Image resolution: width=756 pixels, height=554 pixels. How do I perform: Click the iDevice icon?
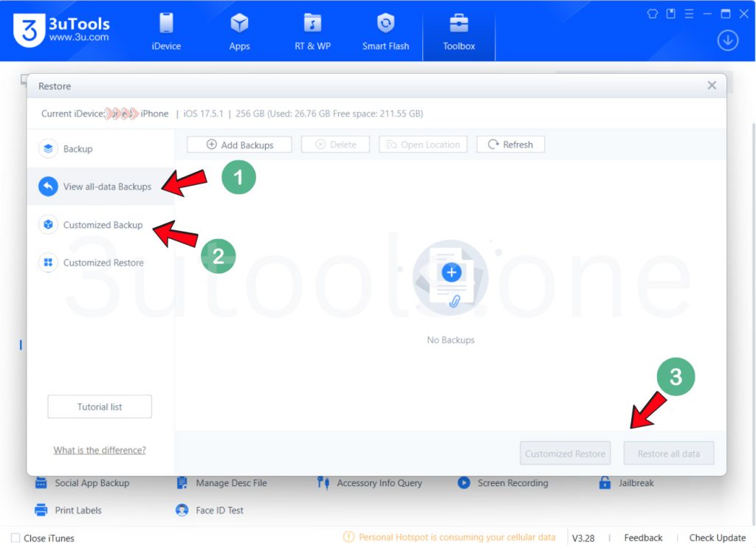pos(166,30)
